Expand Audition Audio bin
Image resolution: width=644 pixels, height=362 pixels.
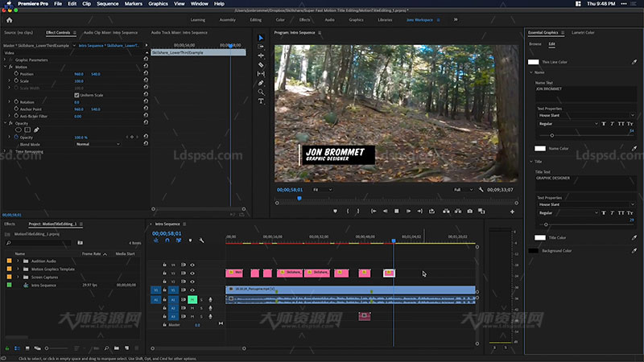pos(18,261)
